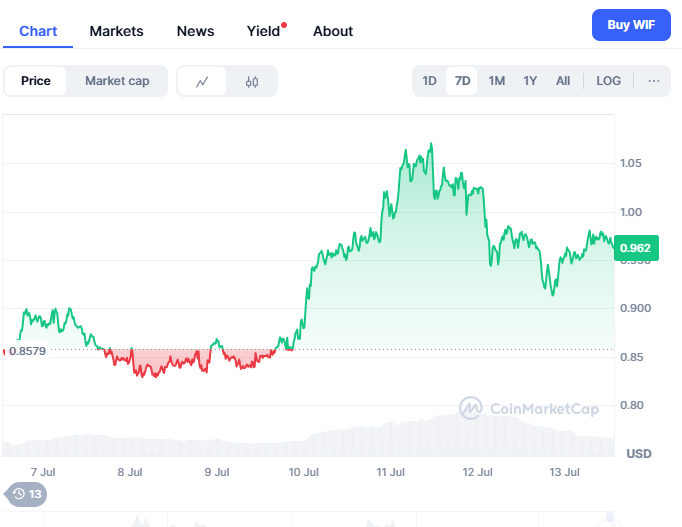This screenshot has width=682, height=527.
Task: Switch to the About tab
Action: 333,31
